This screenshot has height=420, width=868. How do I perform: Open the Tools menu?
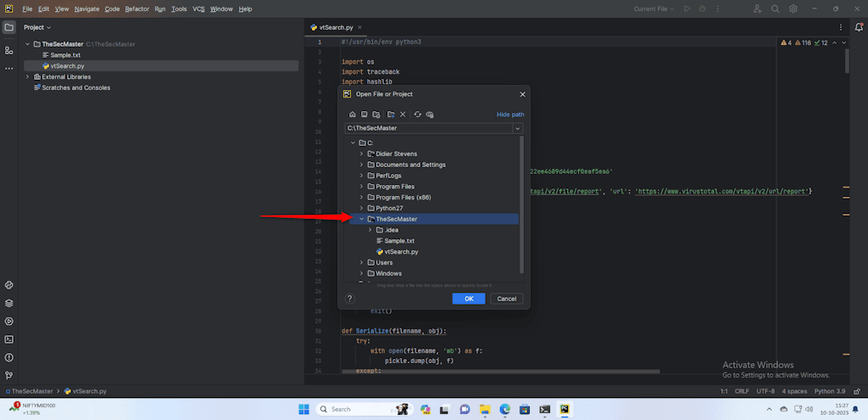coord(179,8)
